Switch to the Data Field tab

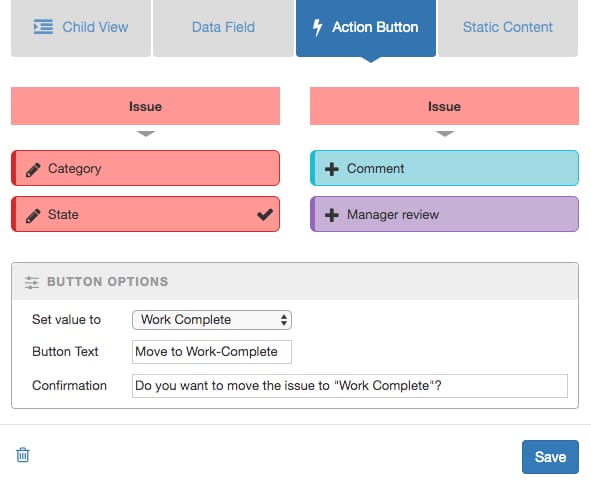click(223, 28)
